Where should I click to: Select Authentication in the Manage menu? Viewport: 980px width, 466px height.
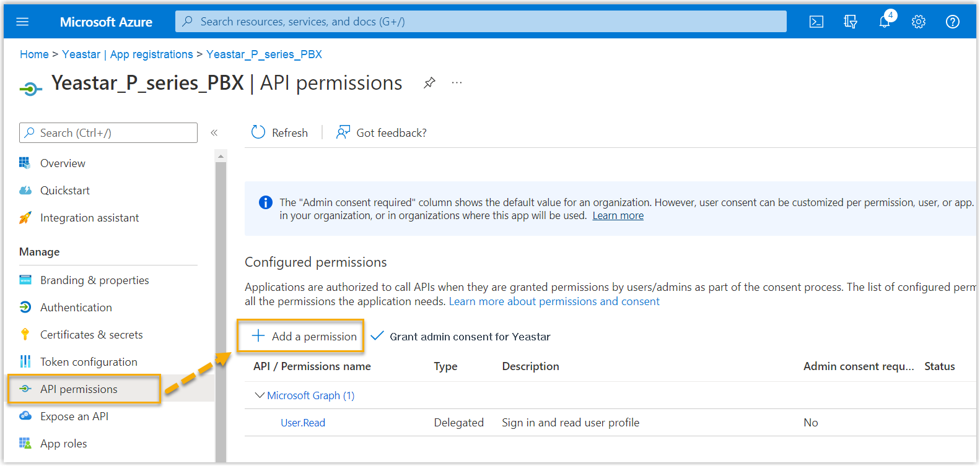(76, 308)
